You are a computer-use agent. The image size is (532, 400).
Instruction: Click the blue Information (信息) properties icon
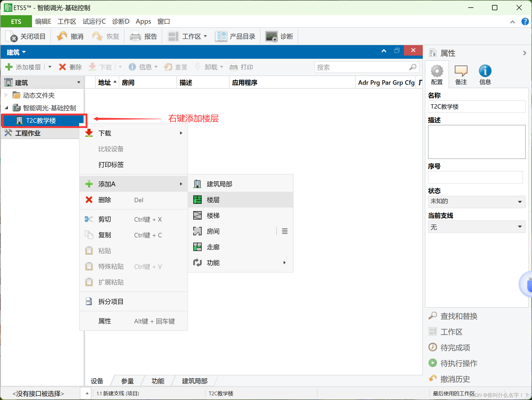pos(485,71)
